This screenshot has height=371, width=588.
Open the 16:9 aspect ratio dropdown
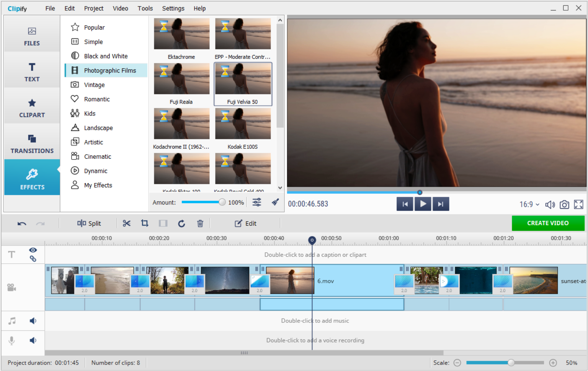tap(529, 205)
